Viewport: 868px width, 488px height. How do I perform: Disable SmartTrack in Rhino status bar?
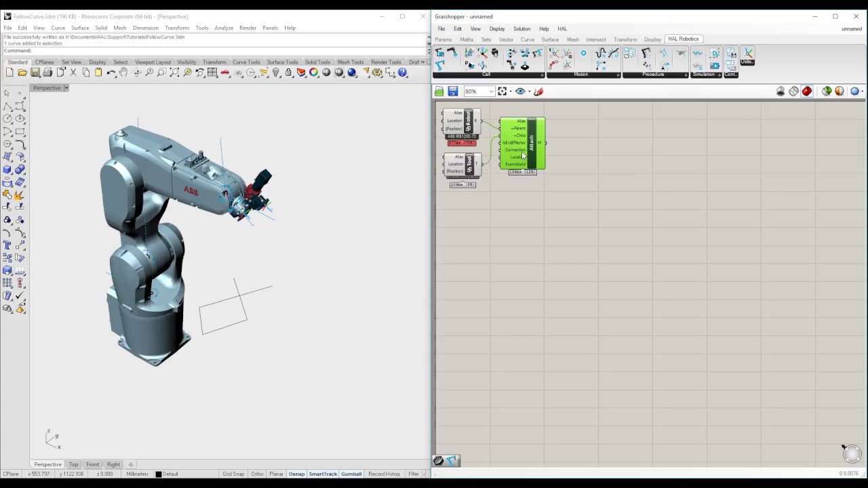323,474
